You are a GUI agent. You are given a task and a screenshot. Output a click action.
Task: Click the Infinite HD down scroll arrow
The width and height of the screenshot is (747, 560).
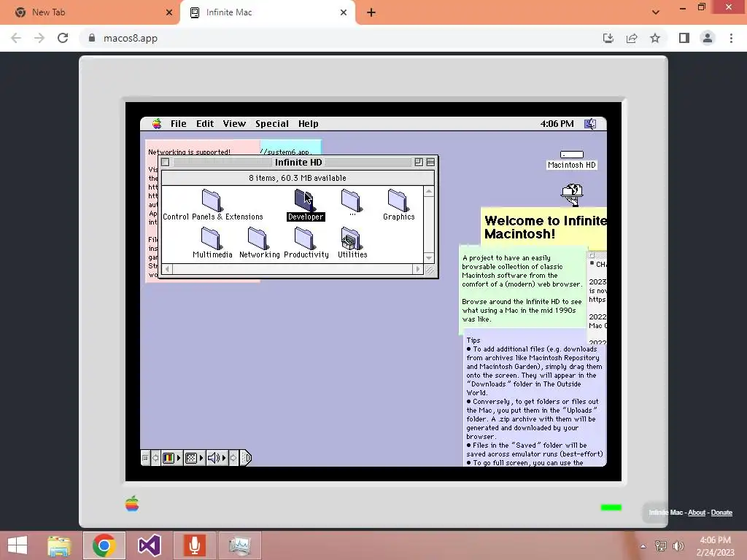click(429, 258)
